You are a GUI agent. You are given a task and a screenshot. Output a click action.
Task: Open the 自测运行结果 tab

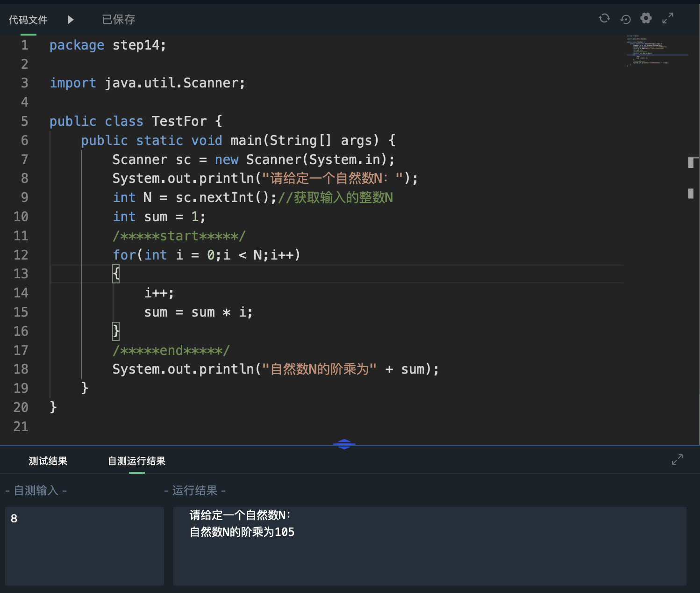[136, 461]
